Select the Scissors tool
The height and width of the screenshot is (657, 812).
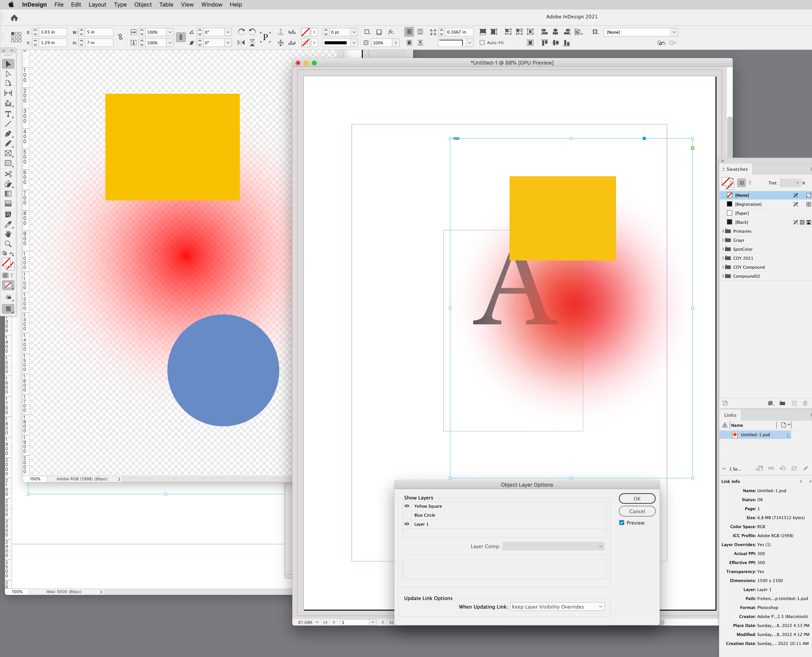(8, 174)
